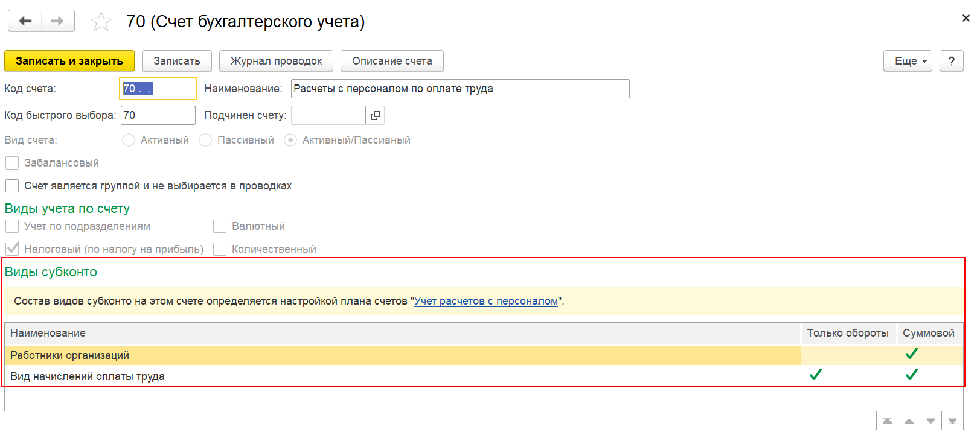Move the row up with the up arrow
This screenshot has width=980, height=435.
pyautogui.click(x=909, y=421)
